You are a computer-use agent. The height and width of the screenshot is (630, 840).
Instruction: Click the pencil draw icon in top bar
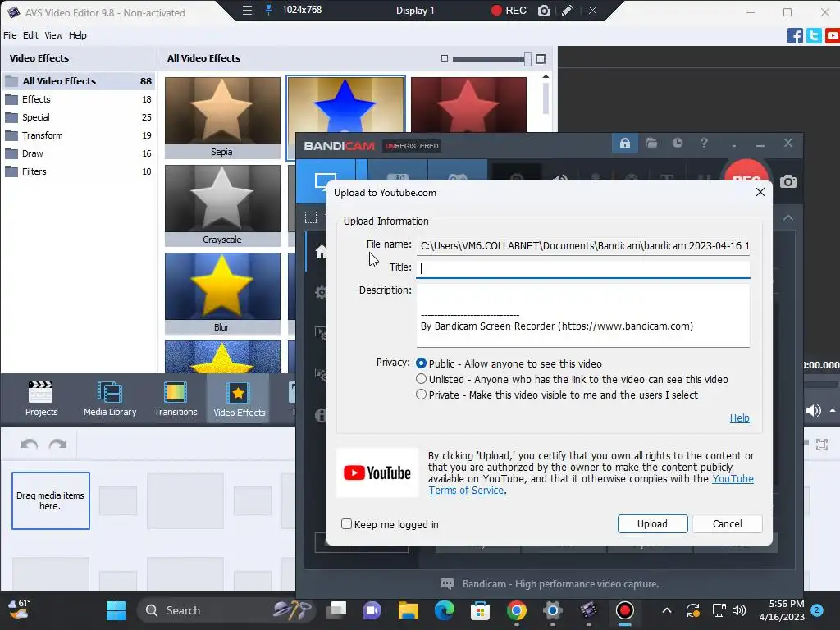click(x=568, y=10)
